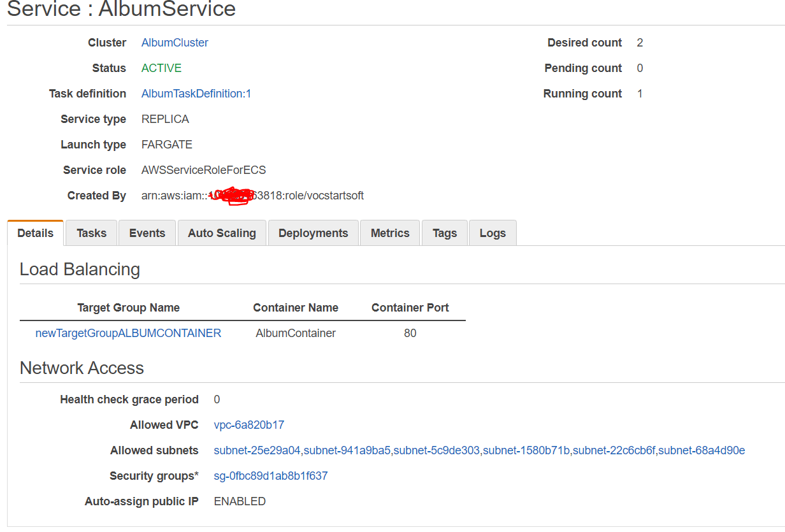Open newTargetGroupALBUMCONTAINER target group
The height and width of the screenshot is (532, 785).
pos(128,333)
